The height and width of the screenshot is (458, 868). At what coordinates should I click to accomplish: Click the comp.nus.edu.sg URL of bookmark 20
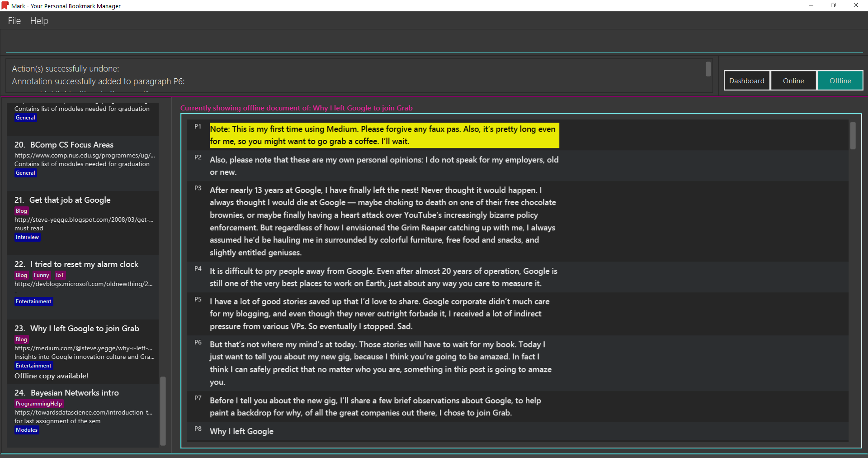pyautogui.click(x=85, y=156)
